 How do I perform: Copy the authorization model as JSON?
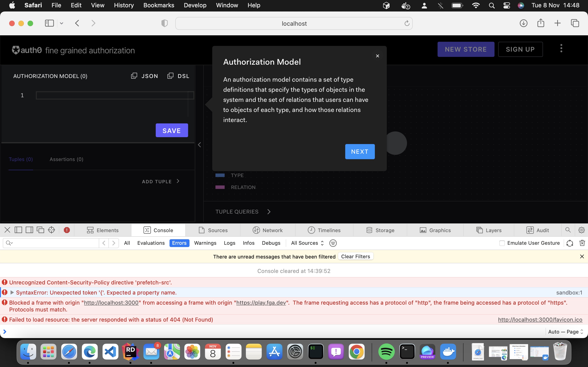click(144, 76)
